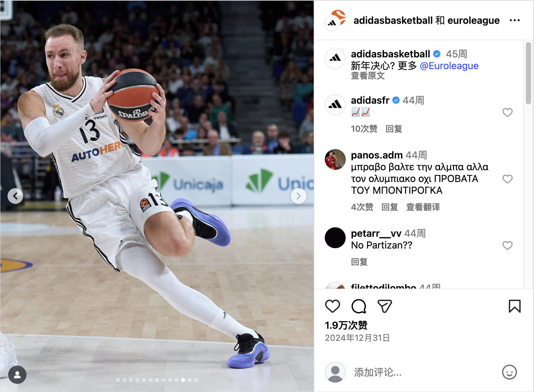Open three-dot more options menu
Viewport: 534px width, 392px height.
[514, 20]
